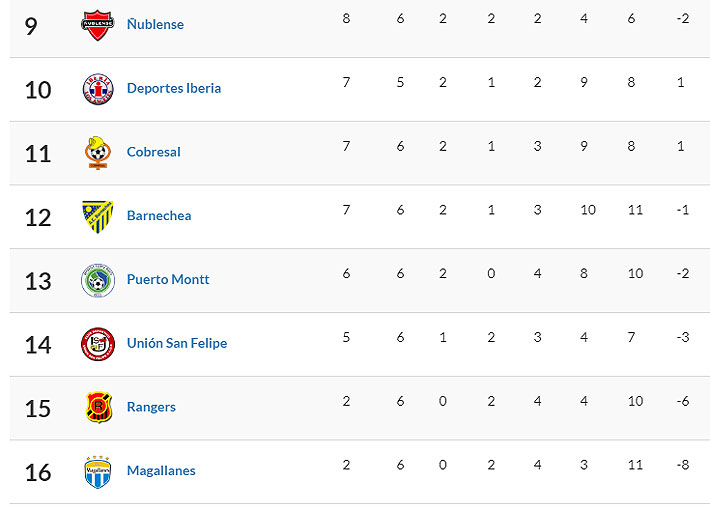Open the Puerto Montt team link
710x510 pixels.
point(168,279)
